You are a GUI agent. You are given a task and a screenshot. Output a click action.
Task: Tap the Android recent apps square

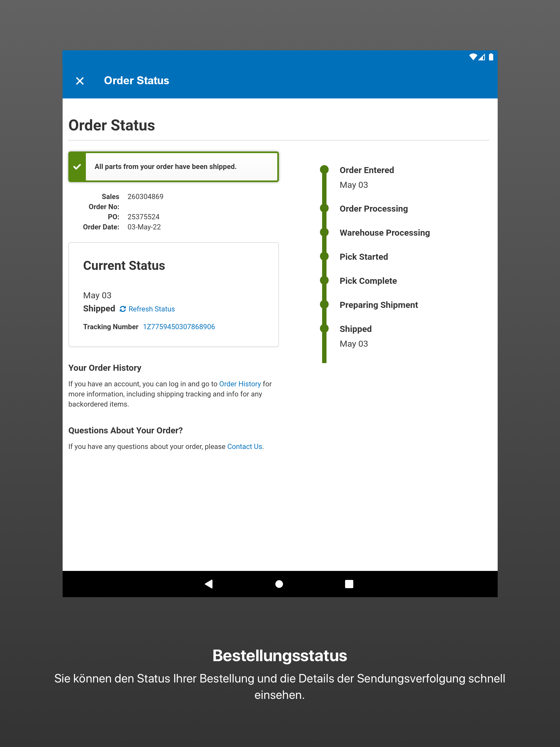(349, 584)
